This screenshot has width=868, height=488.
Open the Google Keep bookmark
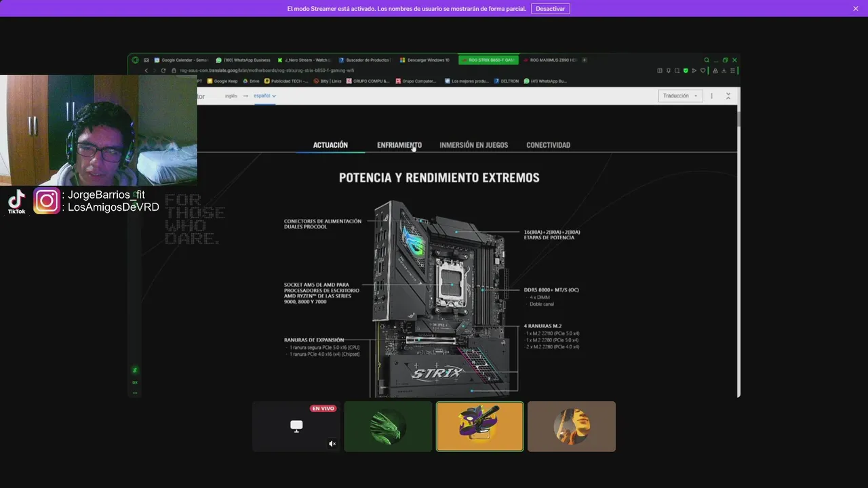point(222,81)
